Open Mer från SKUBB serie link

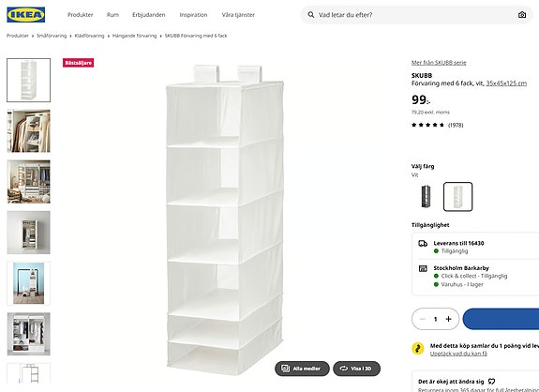439,63
